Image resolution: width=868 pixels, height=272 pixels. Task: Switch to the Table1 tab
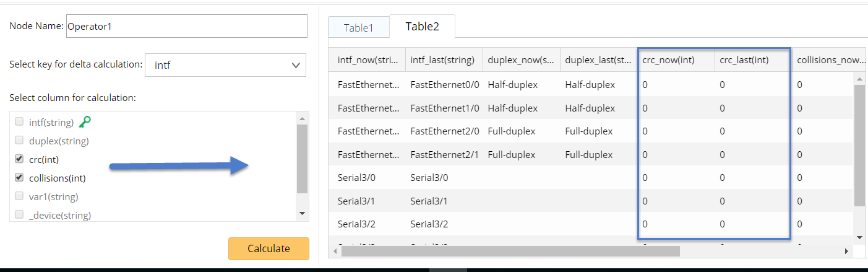tap(359, 27)
